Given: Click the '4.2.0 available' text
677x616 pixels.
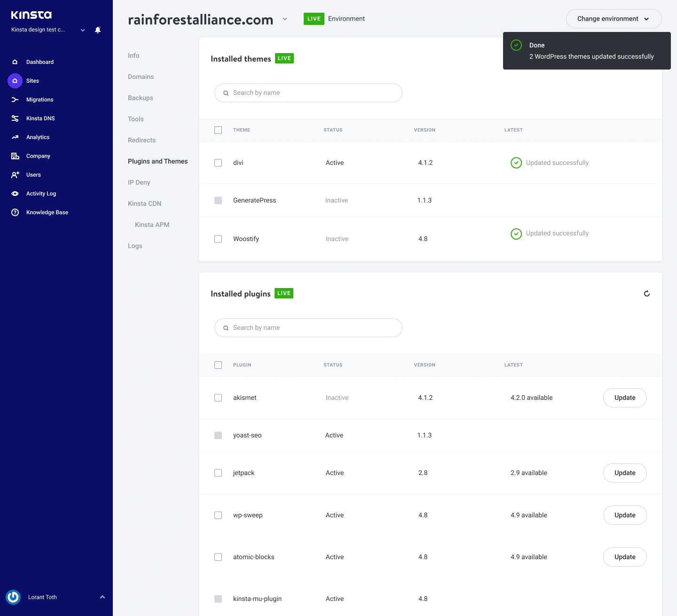Looking at the screenshot, I should click(532, 398).
